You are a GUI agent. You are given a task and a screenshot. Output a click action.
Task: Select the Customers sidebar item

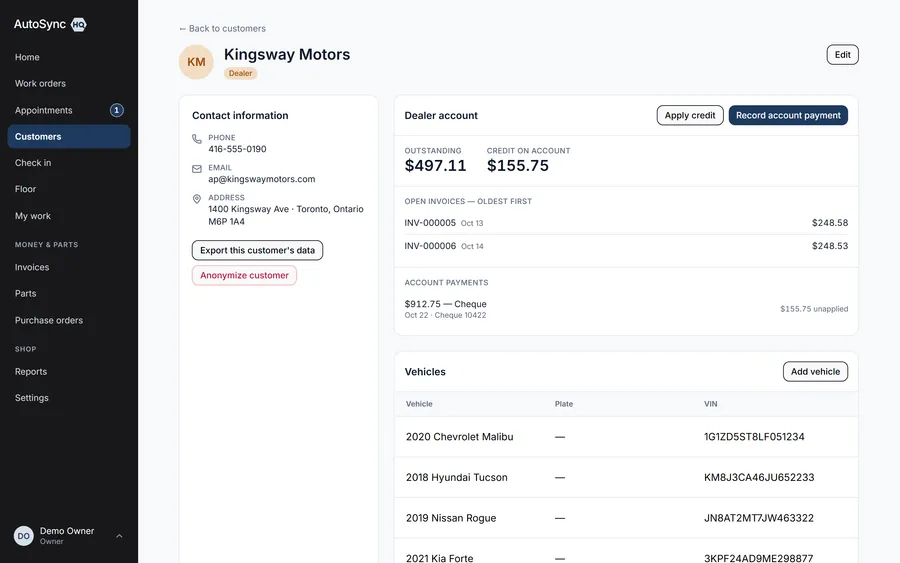tap(69, 137)
